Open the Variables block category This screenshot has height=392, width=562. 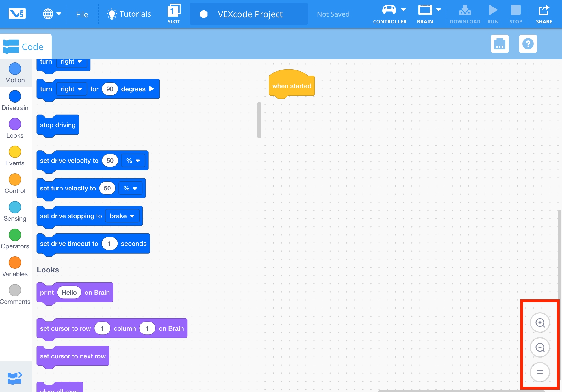point(15,266)
